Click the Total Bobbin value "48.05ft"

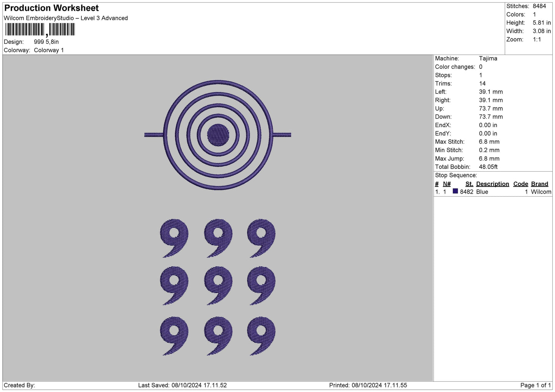pyautogui.click(x=488, y=167)
